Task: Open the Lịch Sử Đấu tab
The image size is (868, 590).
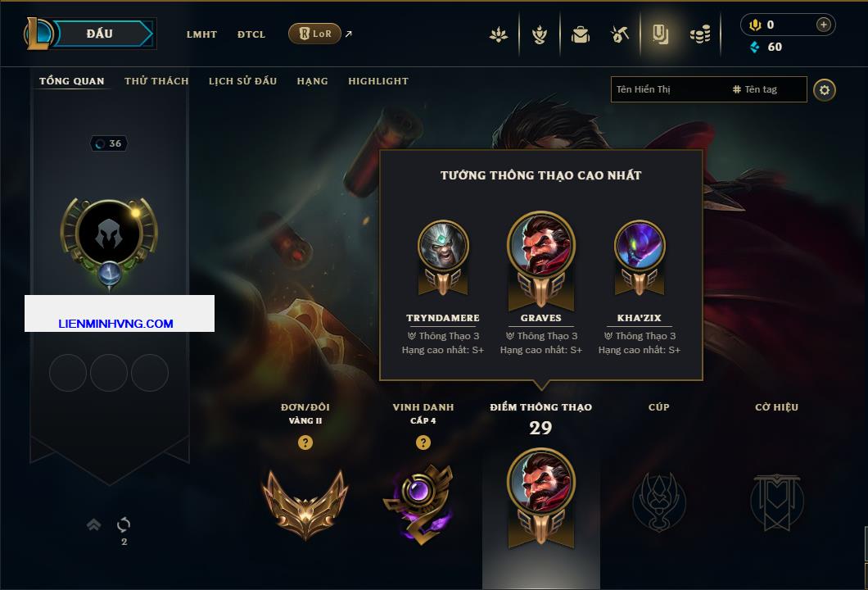Action: (242, 81)
